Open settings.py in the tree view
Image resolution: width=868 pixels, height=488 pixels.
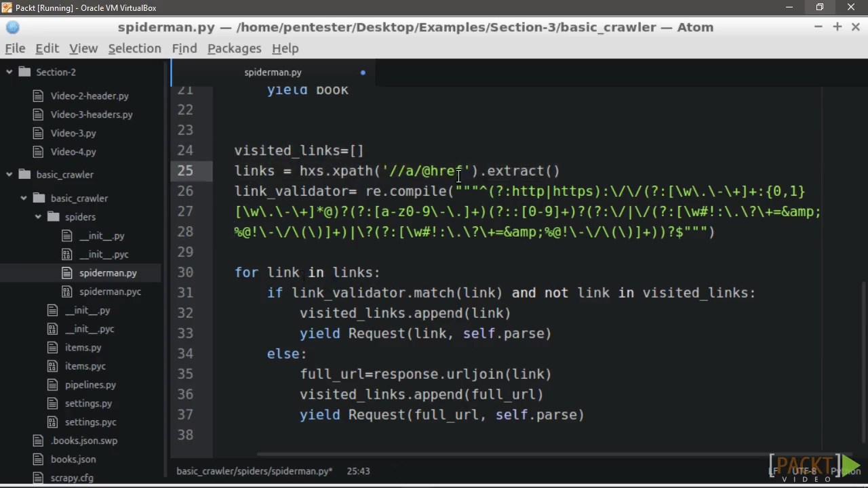(x=88, y=403)
